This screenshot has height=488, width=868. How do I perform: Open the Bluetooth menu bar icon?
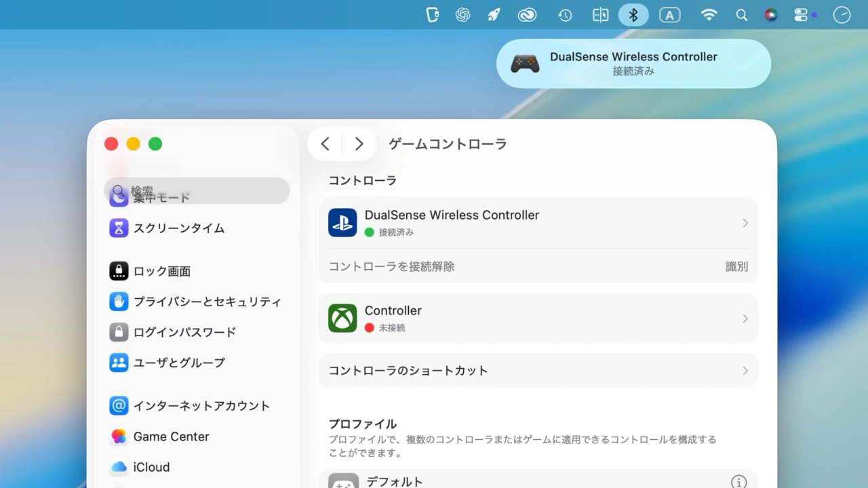633,14
